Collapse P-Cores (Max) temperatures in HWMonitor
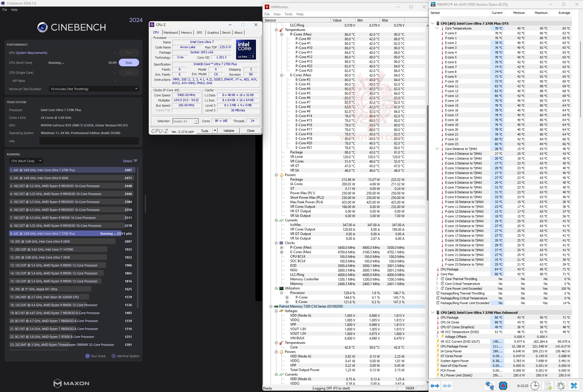The width and height of the screenshot is (583, 392). [x=282, y=34]
